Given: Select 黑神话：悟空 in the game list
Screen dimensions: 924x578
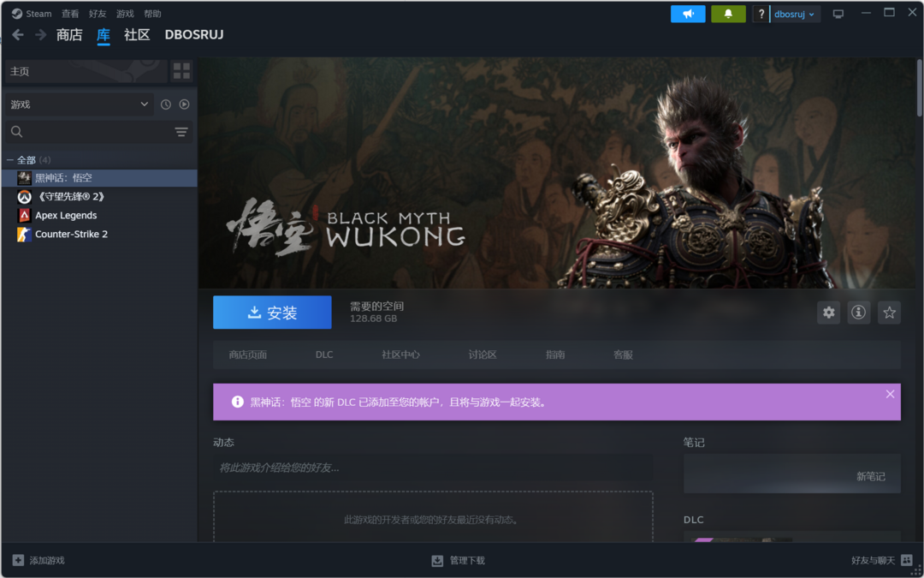Looking at the screenshot, I should pyautogui.click(x=99, y=177).
